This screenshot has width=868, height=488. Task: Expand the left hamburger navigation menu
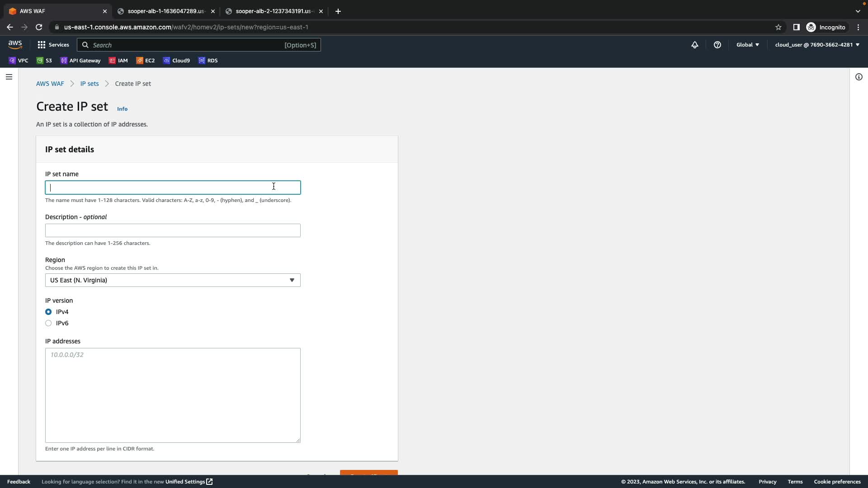pos(9,77)
